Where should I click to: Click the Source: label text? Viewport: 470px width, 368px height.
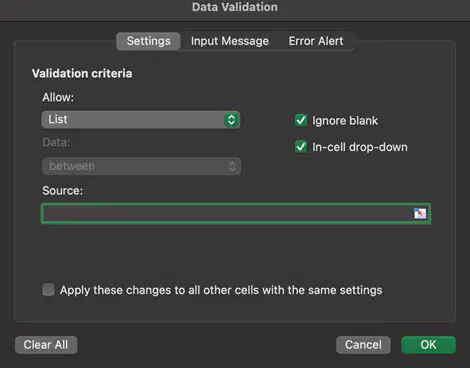pyautogui.click(x=62, y=191)
